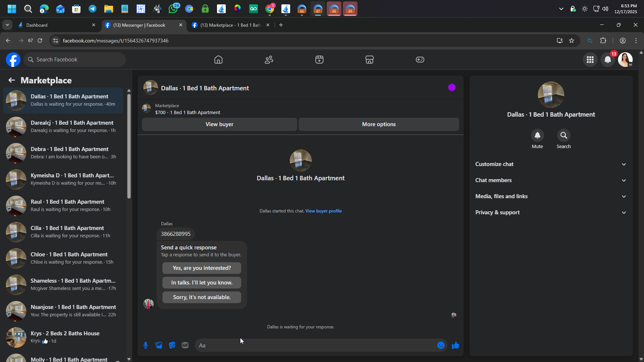Open a new browser tab

[x=281, y=25]
